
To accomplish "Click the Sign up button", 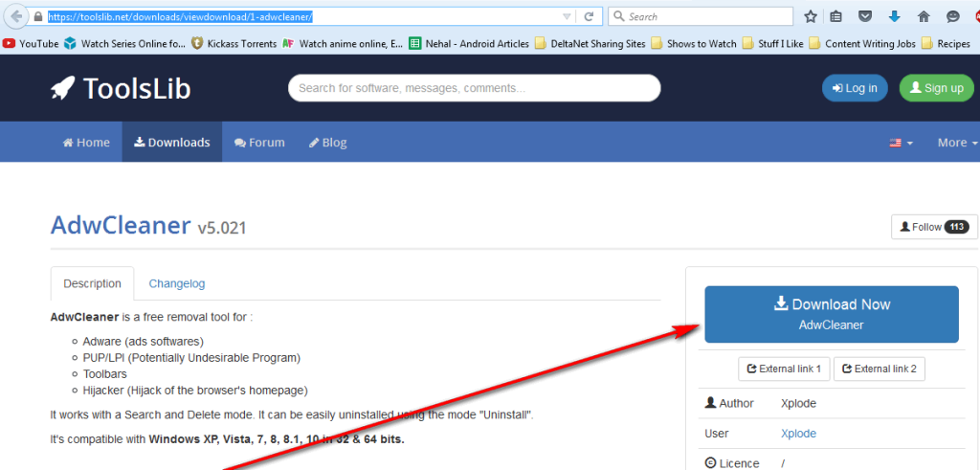I will (x=937, y=88).
